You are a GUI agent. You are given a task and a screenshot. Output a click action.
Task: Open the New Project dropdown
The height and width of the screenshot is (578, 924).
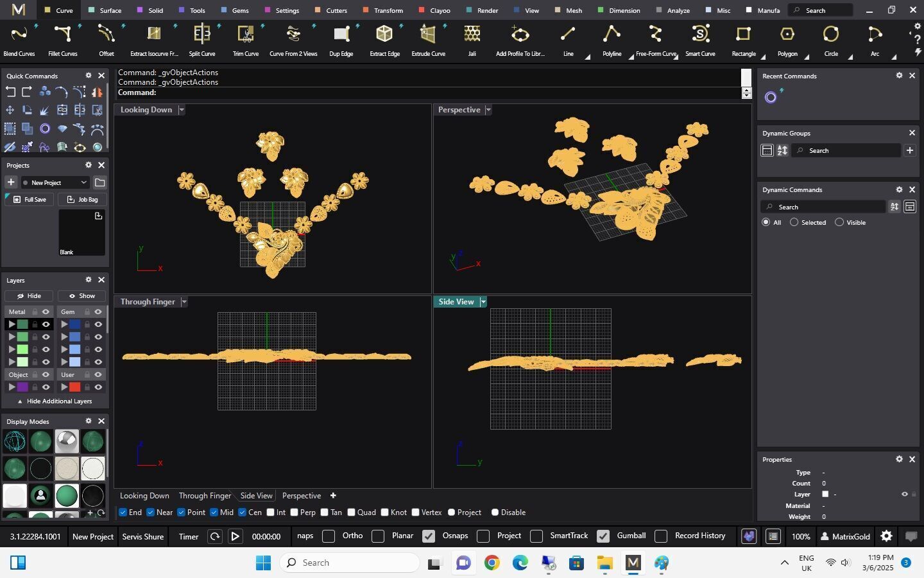click(55, 182)
